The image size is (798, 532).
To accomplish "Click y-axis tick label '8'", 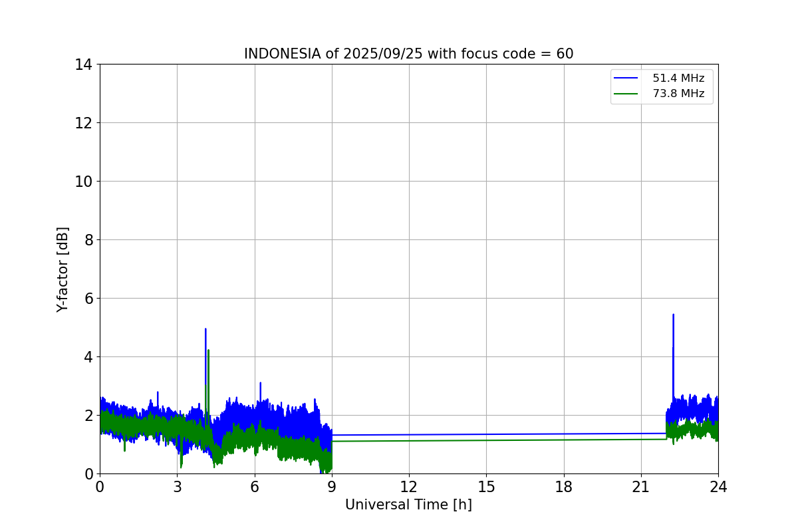I will (88, 240).
